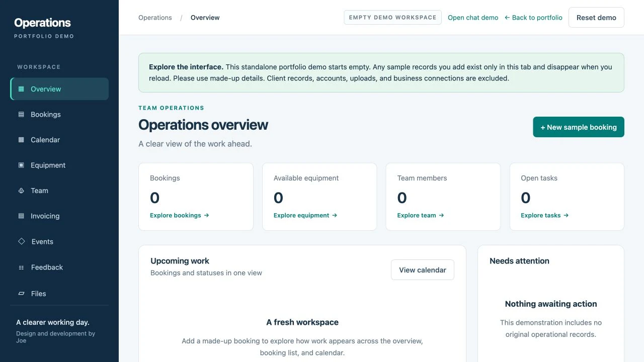
Task: Click the Bookings list icon in sidebar
Action: click(21, 115)
